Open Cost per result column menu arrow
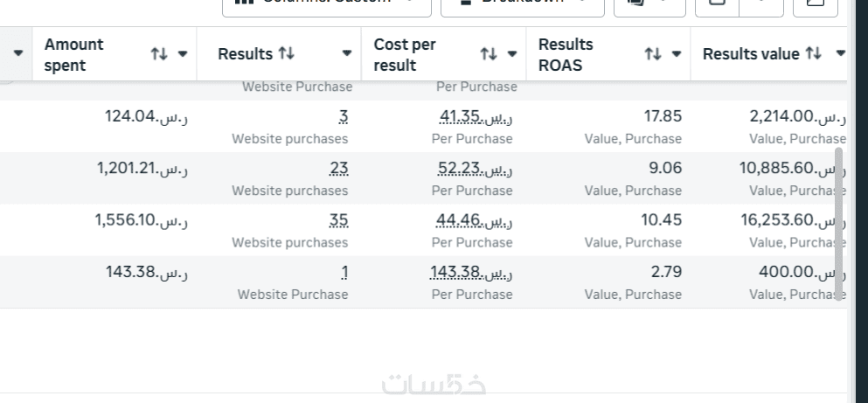 (x=511, y=54)
